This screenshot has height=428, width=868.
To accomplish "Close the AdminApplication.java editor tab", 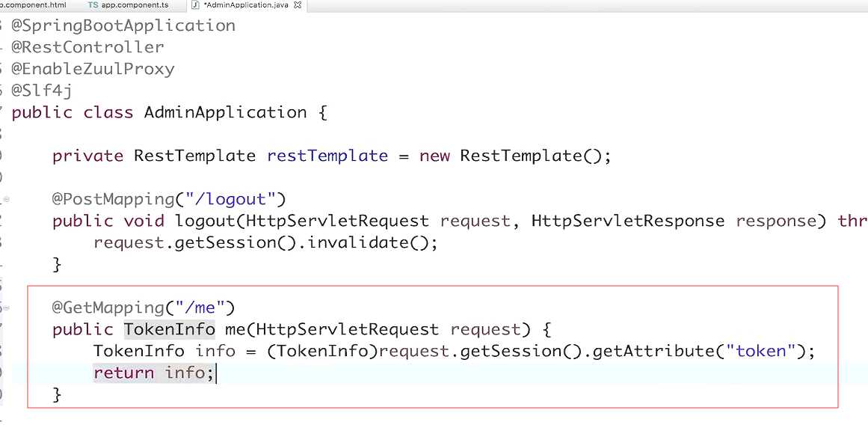I will pyautogui.click(x=298, y=5).
